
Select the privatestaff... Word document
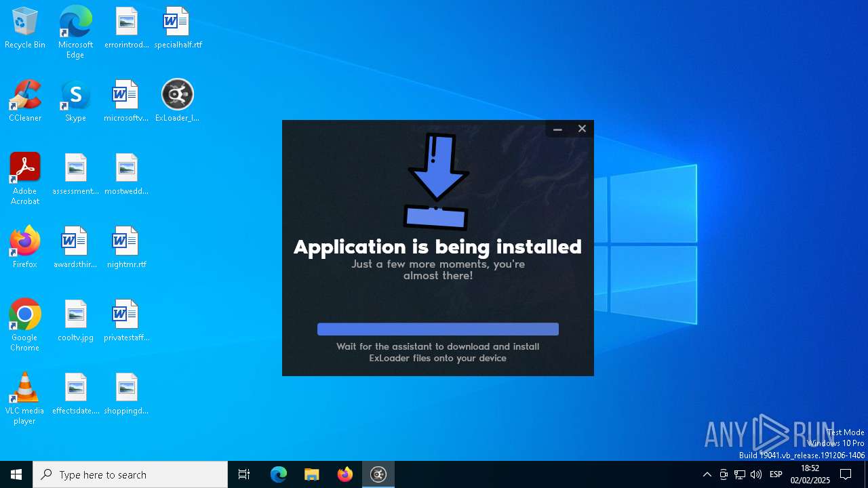(x=126, y=321)
